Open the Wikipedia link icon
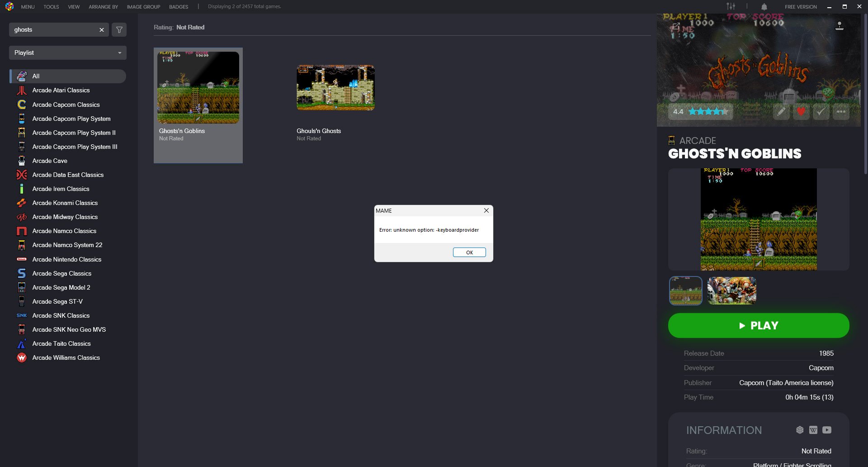 [x=813, y=430]
